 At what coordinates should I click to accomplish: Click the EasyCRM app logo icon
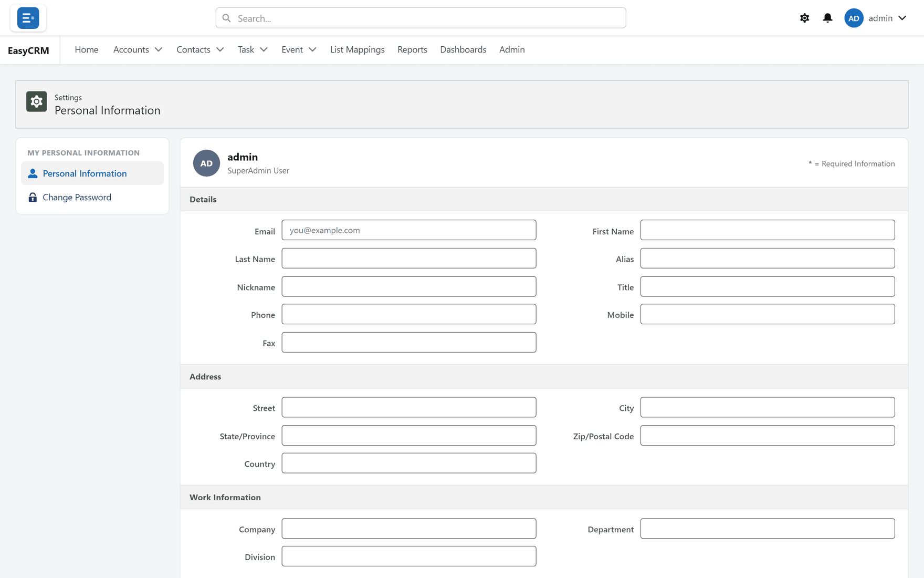28,18
